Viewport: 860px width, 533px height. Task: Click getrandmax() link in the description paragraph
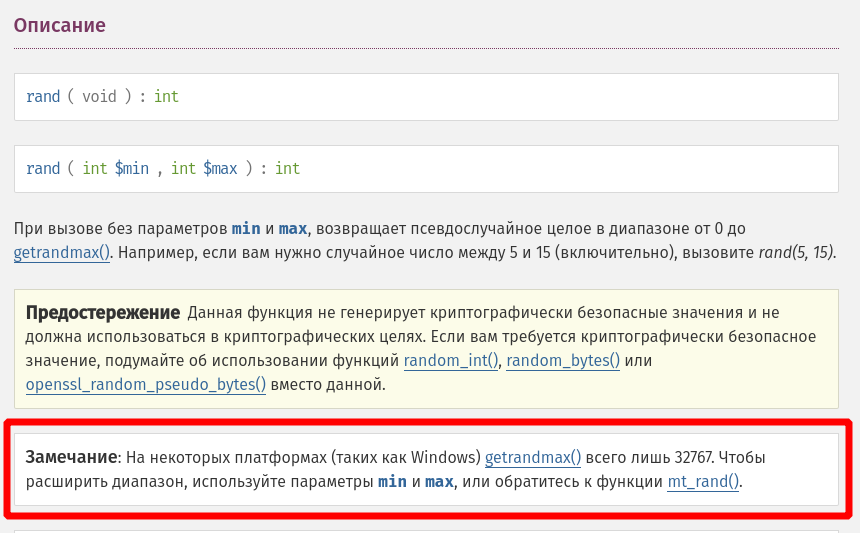(x=62, y=252)
